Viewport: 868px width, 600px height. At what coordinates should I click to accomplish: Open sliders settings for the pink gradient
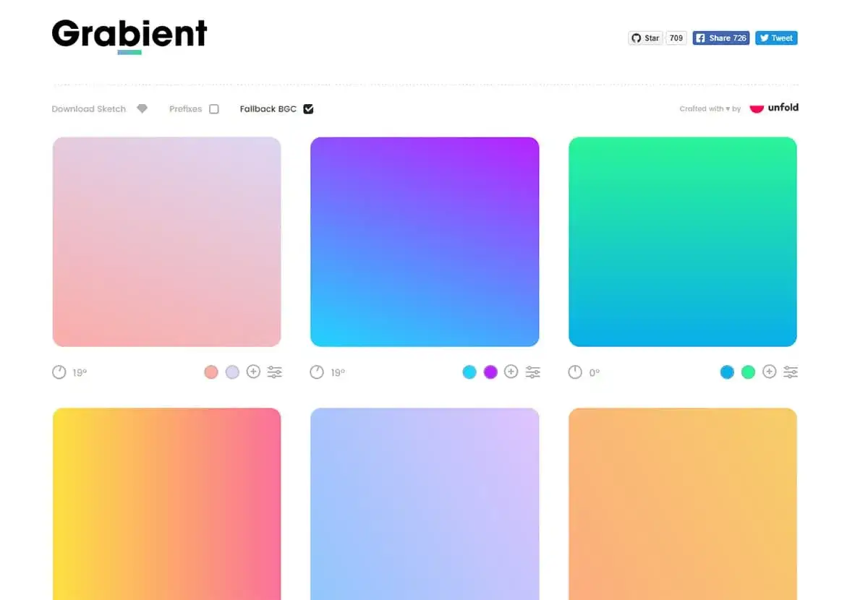click(x=275, y=372)
